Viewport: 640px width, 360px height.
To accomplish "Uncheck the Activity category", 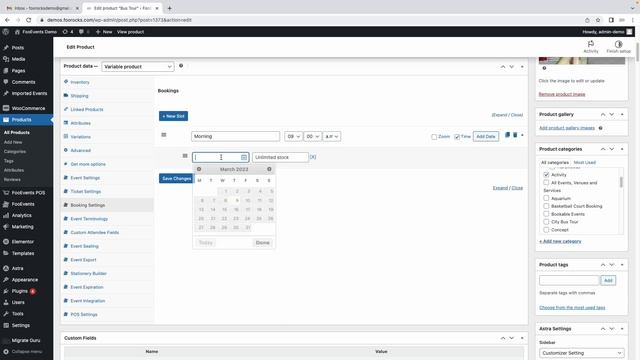I will [x=546, y=175].
